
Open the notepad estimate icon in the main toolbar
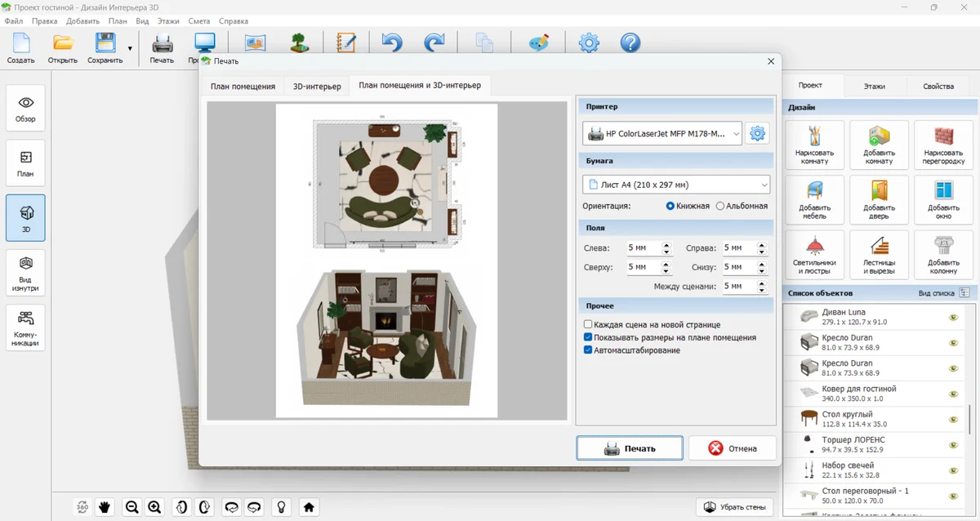click(346, 42)
